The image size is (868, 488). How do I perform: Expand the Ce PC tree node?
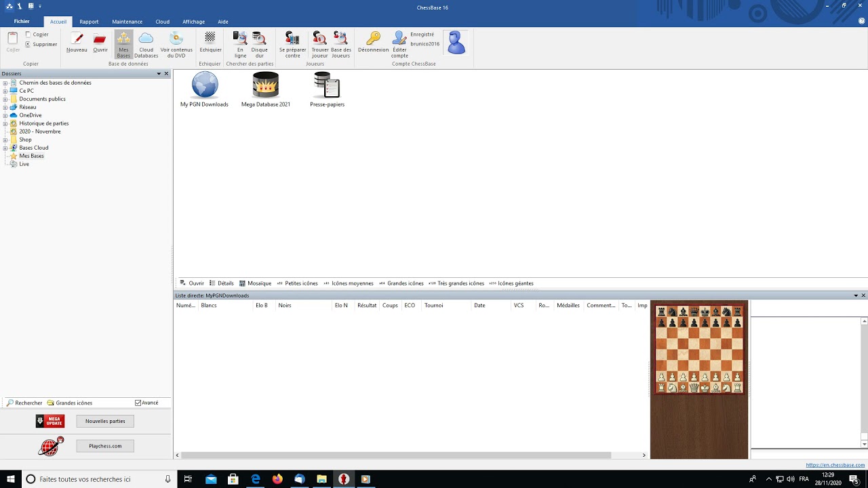pyautogui.click(x=5, y=91)
